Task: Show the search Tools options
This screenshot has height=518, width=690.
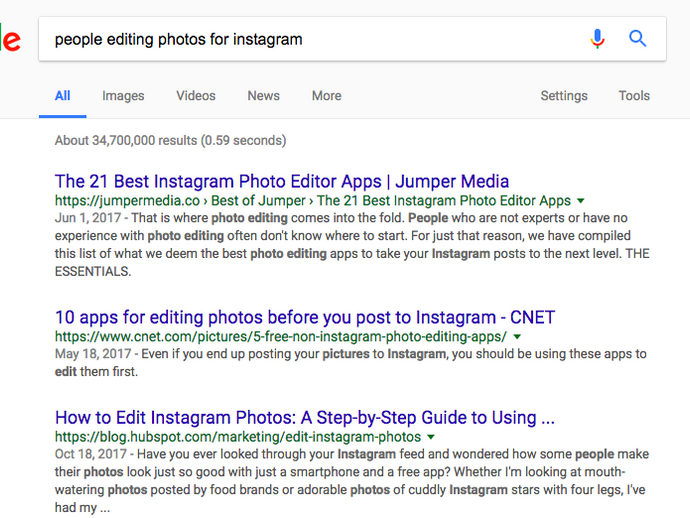Action: coord(634,96)
